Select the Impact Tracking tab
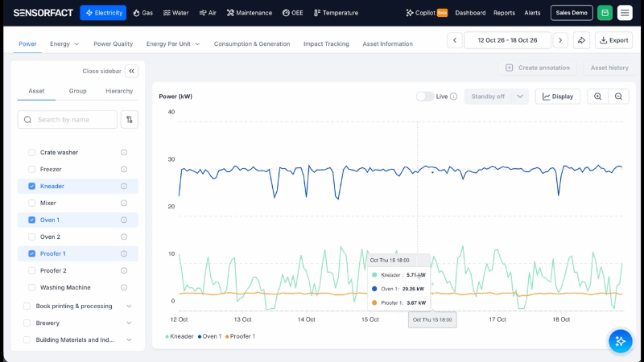This screenshot has height=362, width=644. (x=326, y=44)
